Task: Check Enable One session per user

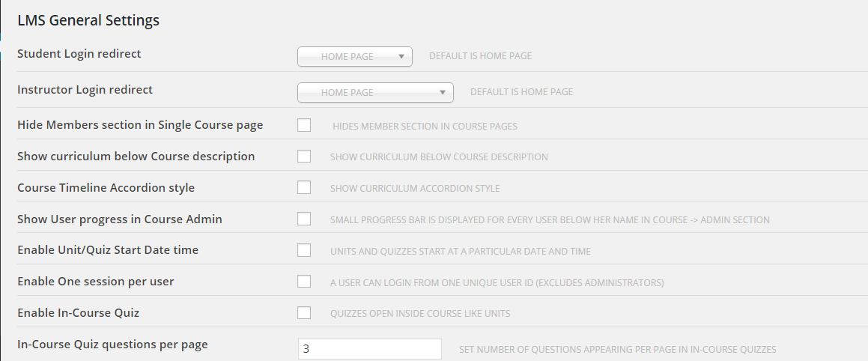Action: pyautogui.click(x=304, y=282)
